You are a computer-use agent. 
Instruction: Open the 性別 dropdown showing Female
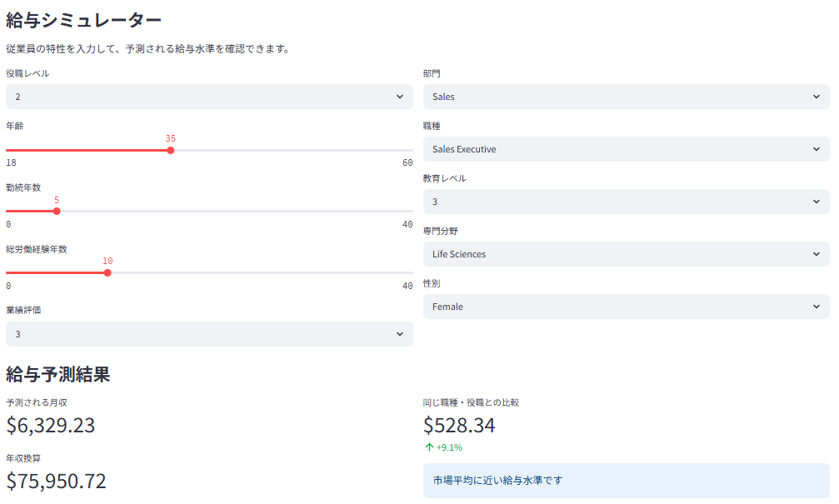626,307
